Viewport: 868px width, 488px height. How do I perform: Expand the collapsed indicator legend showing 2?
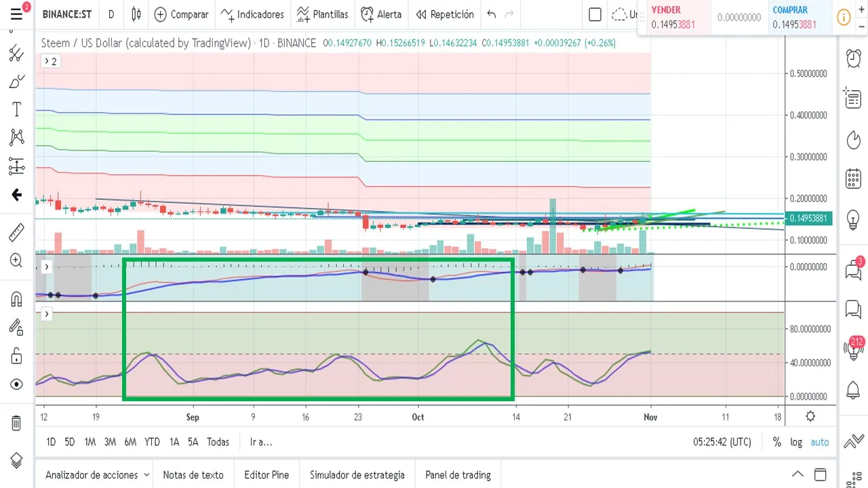(51, 61)
